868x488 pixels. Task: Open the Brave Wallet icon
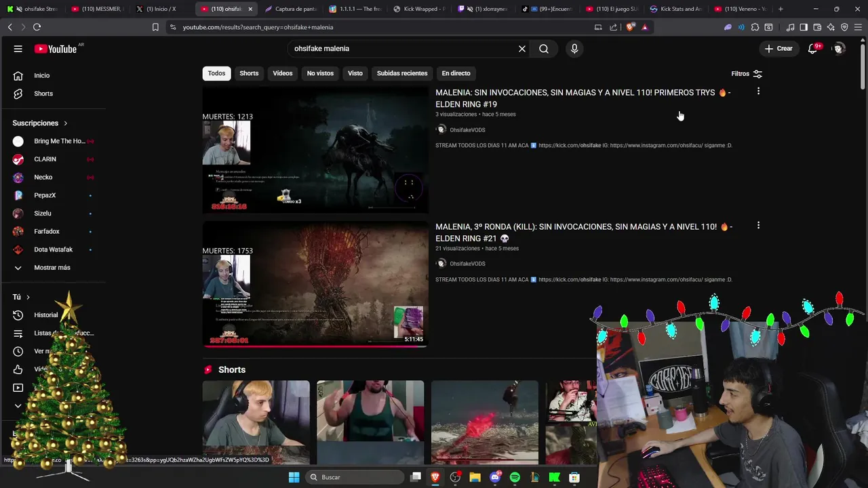[x=817, y=27]
